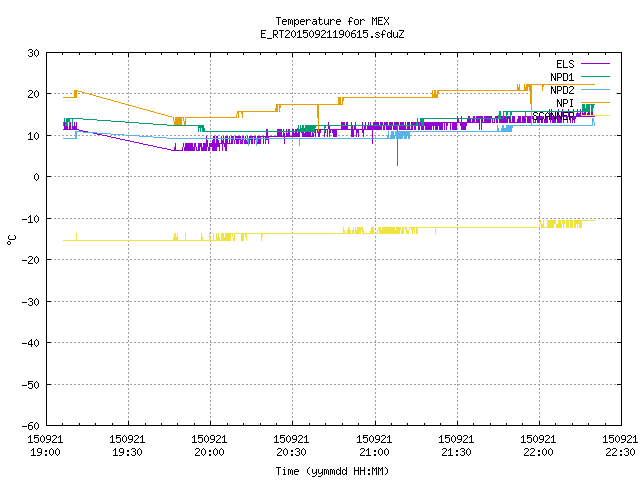This screenshot has width=640, height=480.
Task: Click the y-axis tick label -30
Action: 31,302
